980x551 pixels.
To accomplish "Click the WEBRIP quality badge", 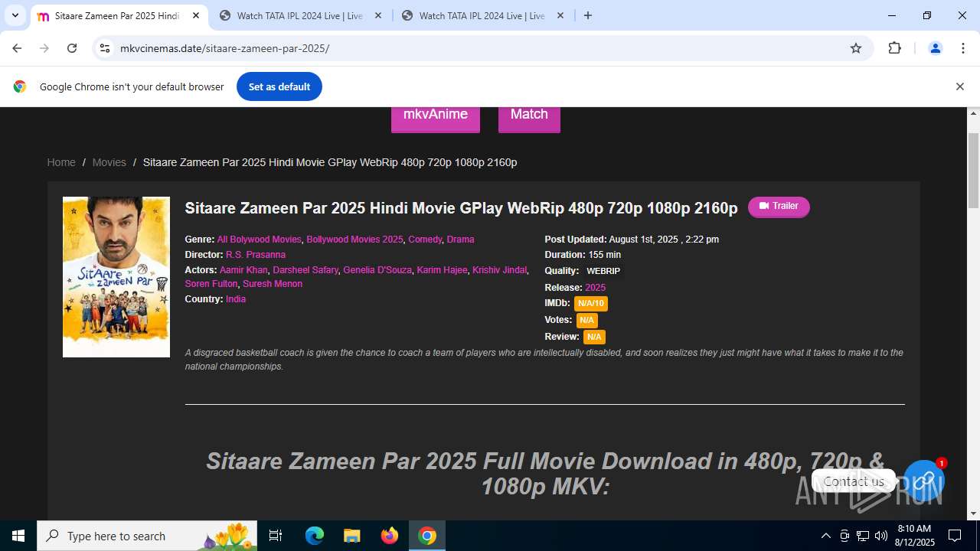I will [x=603, y=271].
